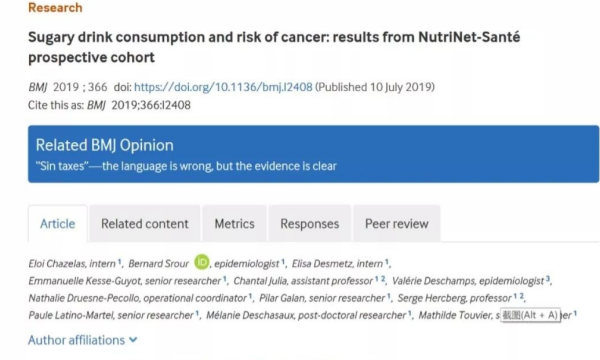The height and width of the screenshot is (360, 600).
Task: Open the Related content tab
Action: 145,223
